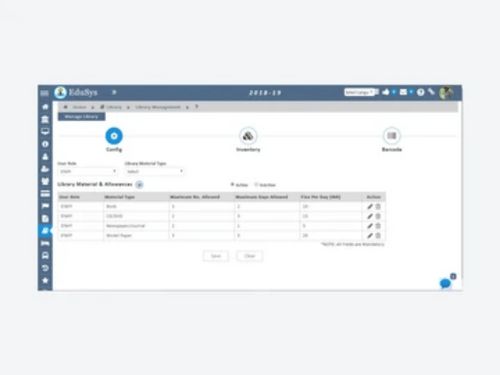The width and height of the screenshot is (500, 375).
Task: Open the card sidebar icon
Action: [x=45, y=193]
